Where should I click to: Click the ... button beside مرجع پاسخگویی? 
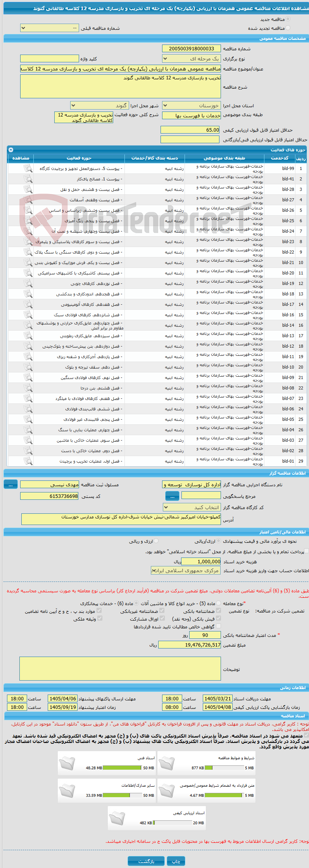[x=172, y=496]
